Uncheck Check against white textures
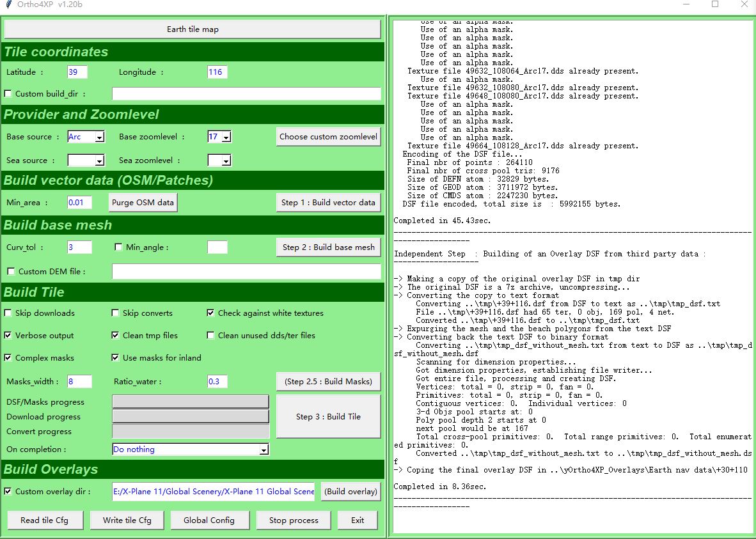The width and height of the screenshot is (756, 539). (210, 313)
